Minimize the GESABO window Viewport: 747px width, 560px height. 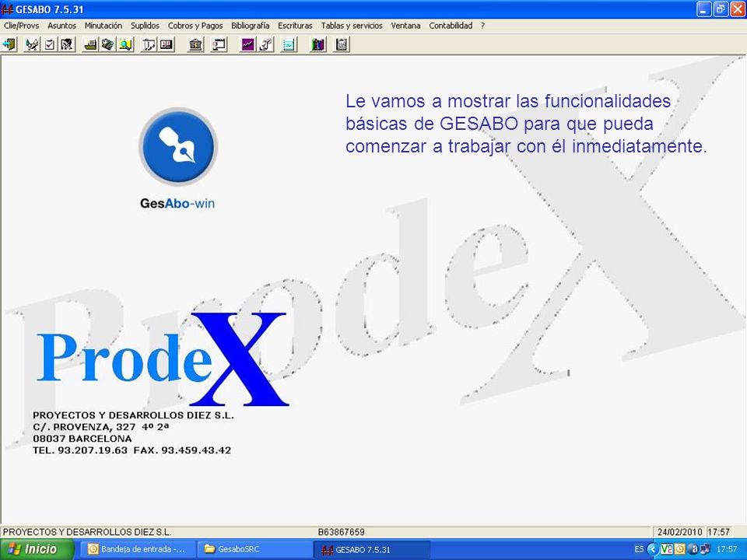703,9
